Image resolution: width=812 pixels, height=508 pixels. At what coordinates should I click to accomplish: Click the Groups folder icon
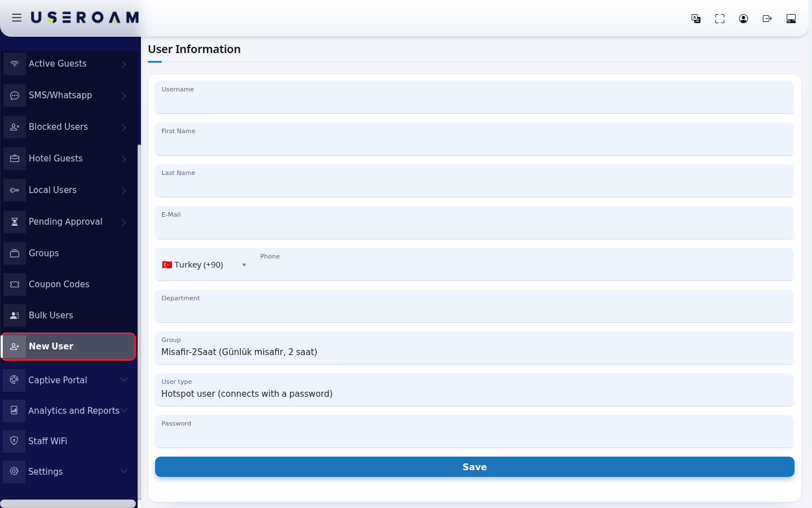[15, 253]
